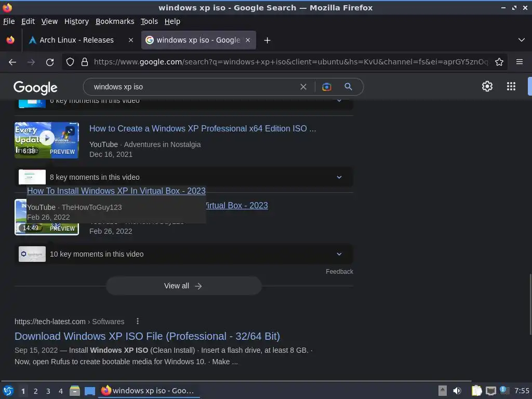Open Google quick settings gear
This screenshot has width=532, height=399.
[487, 87]
